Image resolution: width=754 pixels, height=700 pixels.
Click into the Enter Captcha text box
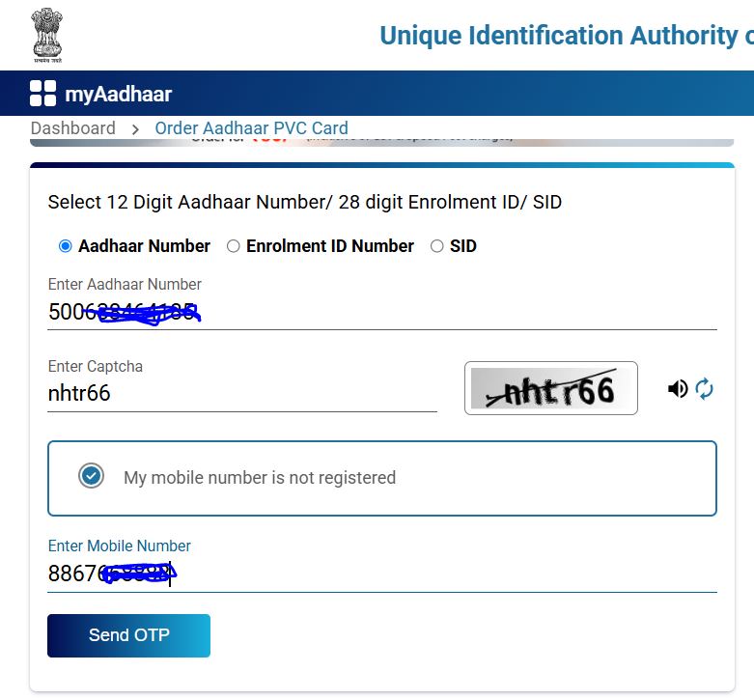click(x=241, y=393)
